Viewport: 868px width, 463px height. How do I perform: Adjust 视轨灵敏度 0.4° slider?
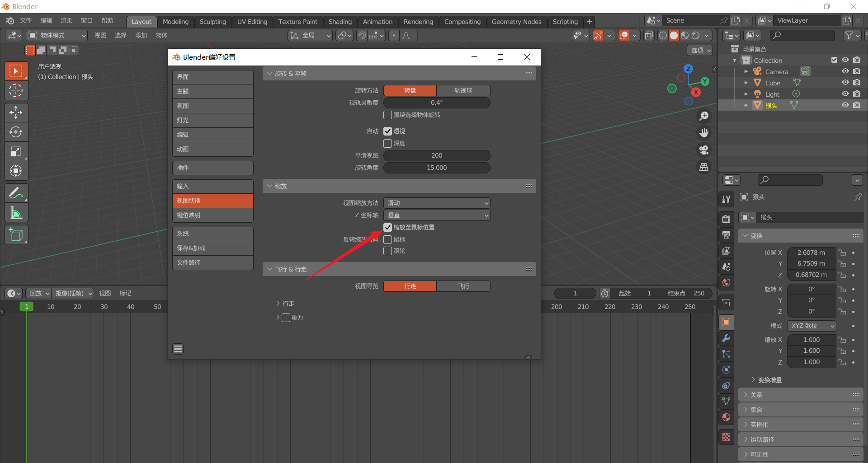437,103
